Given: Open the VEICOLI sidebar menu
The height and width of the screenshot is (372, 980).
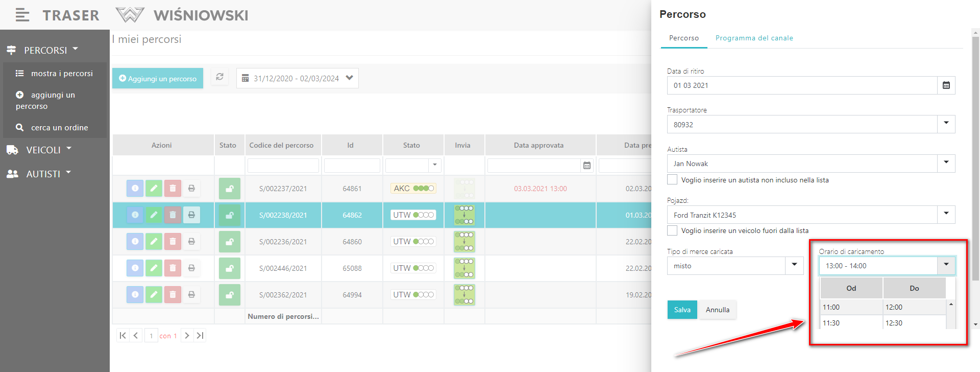Looking at the screenshot, I should click(43, 150).
